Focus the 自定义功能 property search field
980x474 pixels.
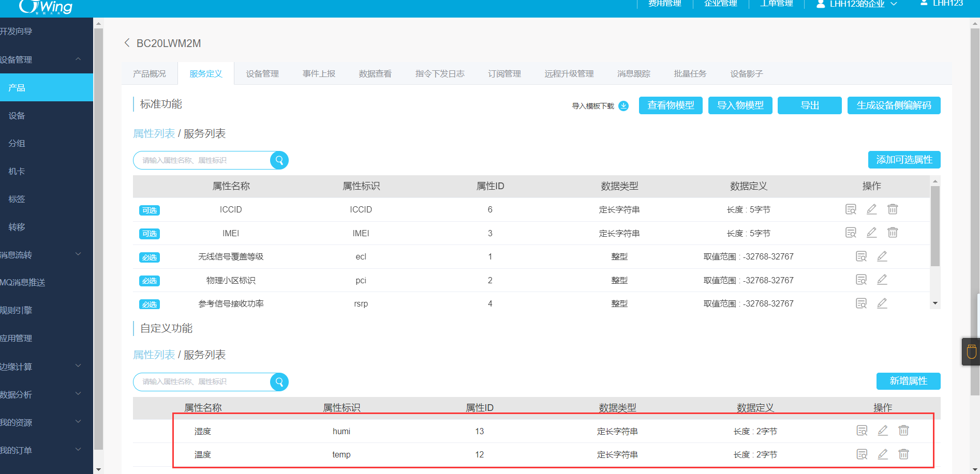(202, 382)
